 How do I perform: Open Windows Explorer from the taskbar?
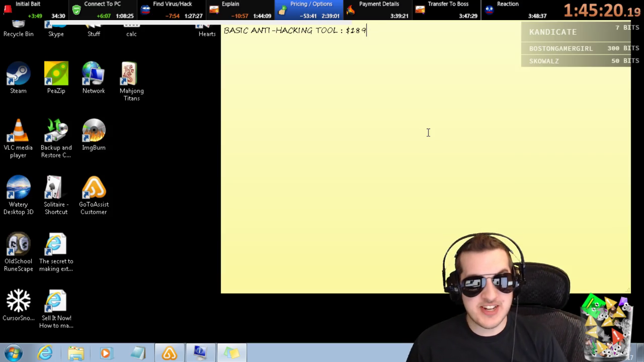[76, 353]
